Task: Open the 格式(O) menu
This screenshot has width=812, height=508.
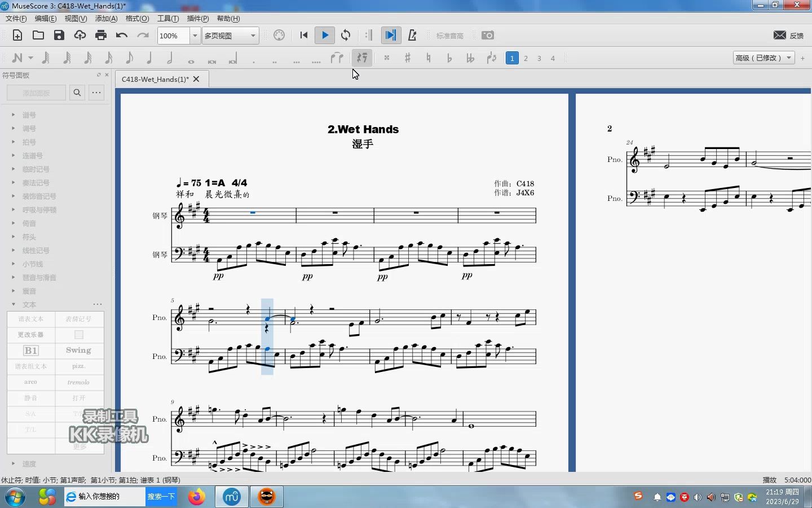Action: [137, 19]
